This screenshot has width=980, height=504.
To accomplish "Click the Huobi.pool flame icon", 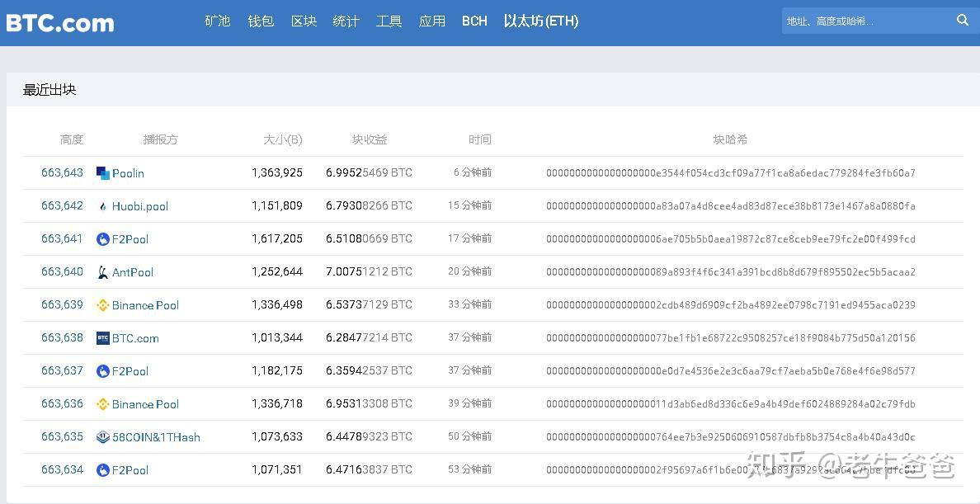I will pyautogui.click(x=103, y=206).
